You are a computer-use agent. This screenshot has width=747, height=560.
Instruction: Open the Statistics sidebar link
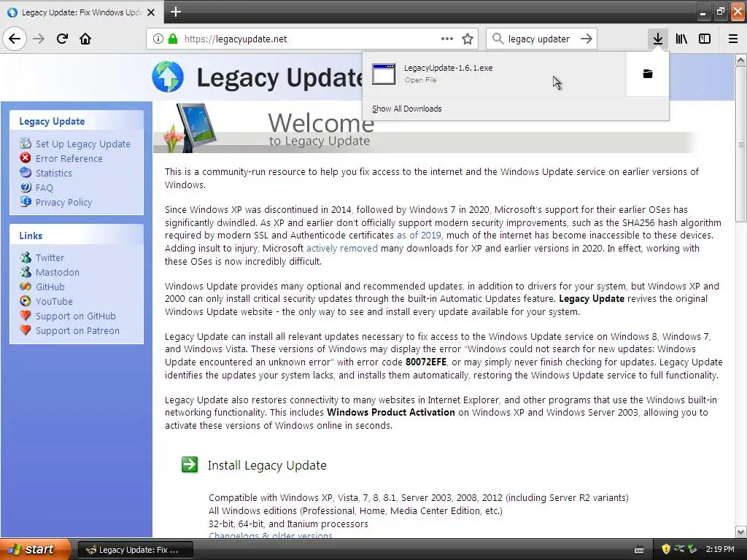point(53,173)
